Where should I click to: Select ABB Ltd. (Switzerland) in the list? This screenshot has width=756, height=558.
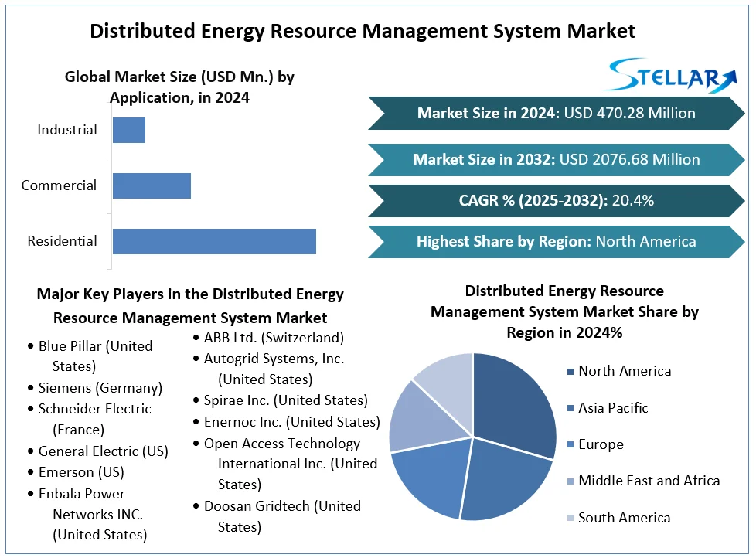274,338
